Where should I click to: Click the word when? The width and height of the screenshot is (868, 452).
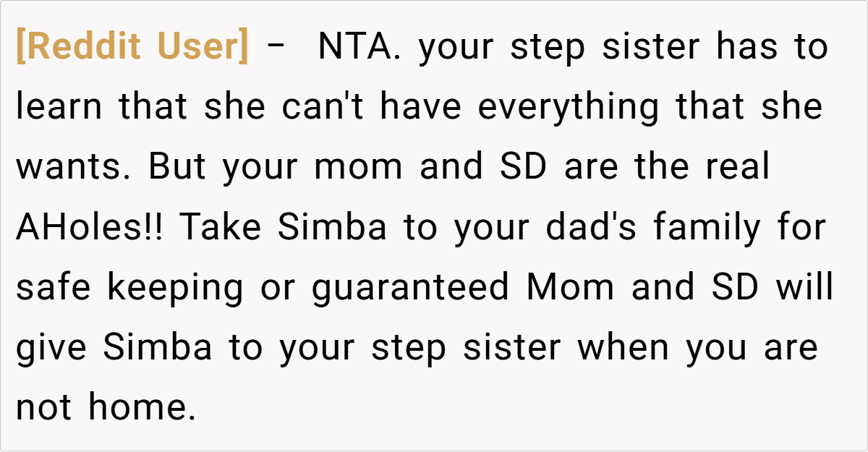click(624, 349)
